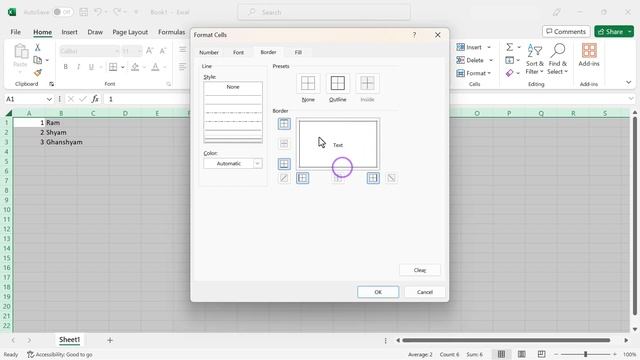Viewport: 640px width, 360px height.
Task: Toggle the bottom border button in Format Cells
Action: click(284, 164)
